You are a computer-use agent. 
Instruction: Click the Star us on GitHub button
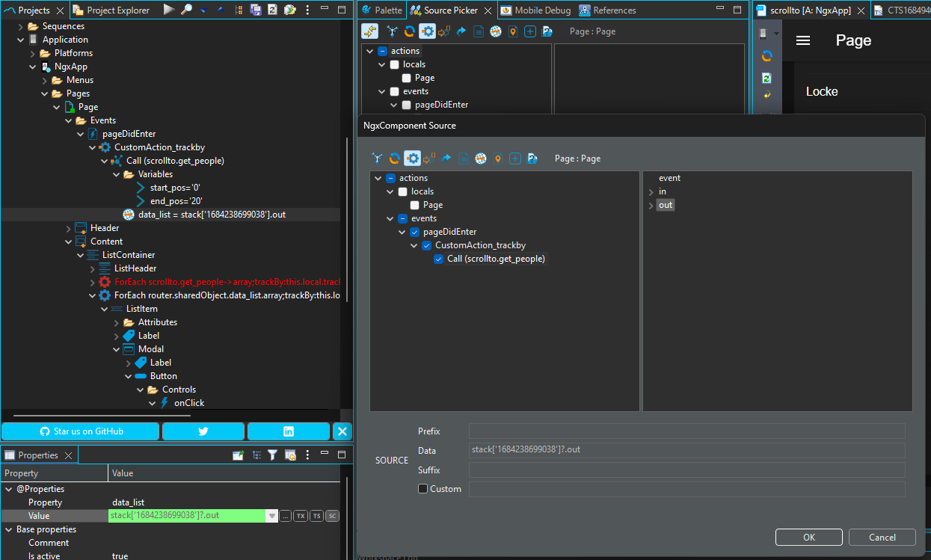click(x=81, y=431)
